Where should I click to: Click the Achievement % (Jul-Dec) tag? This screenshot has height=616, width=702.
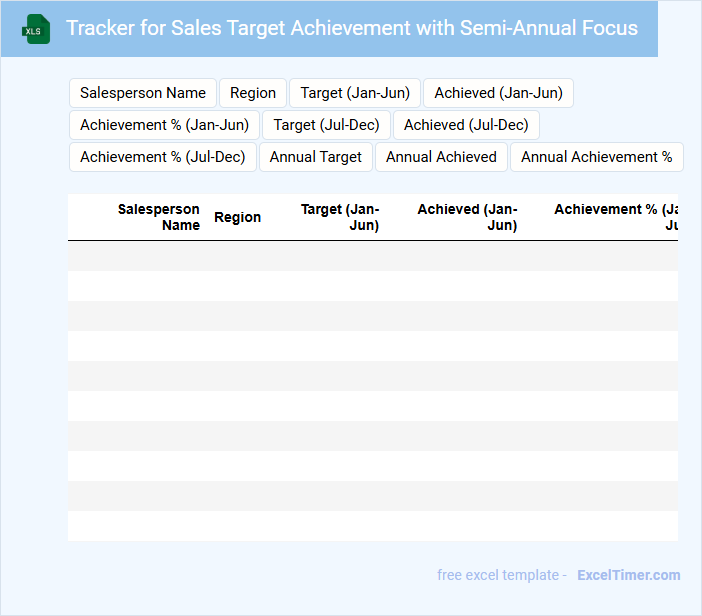[x=163, y=157]
